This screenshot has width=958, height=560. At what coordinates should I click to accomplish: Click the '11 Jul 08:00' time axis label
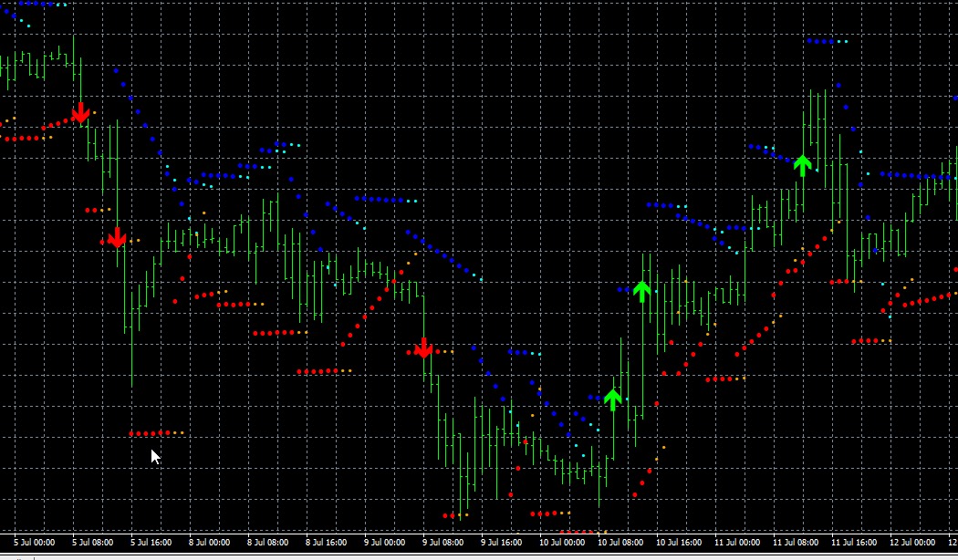[x=796, y=543]
